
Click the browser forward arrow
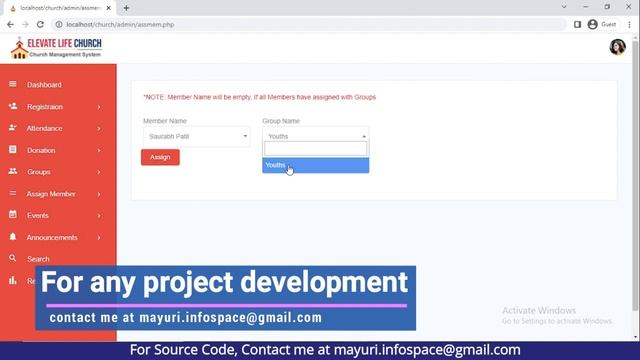coord(25,24)
